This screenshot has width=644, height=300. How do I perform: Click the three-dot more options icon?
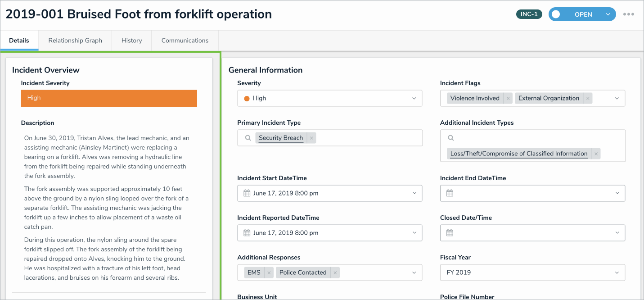tap(629, 14)
